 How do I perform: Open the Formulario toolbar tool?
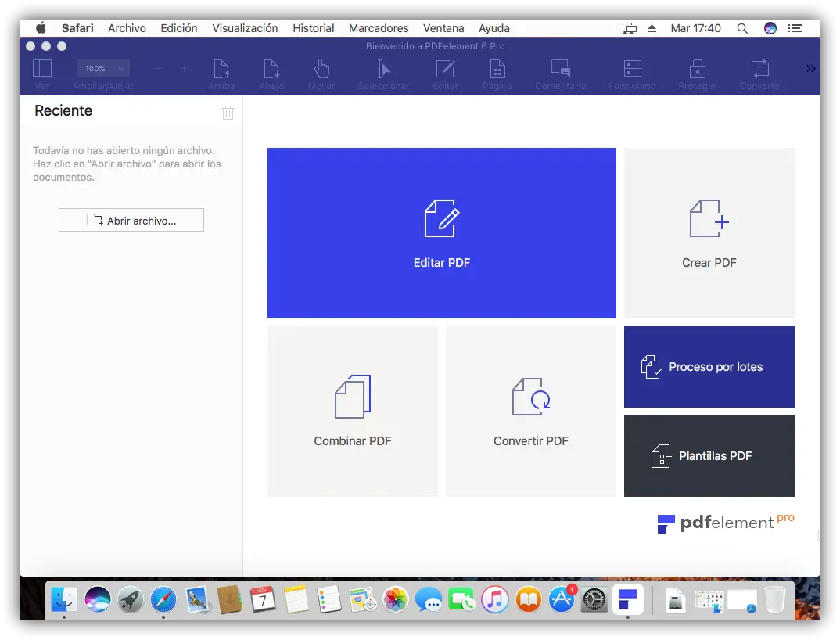click(x=632, y=69)
